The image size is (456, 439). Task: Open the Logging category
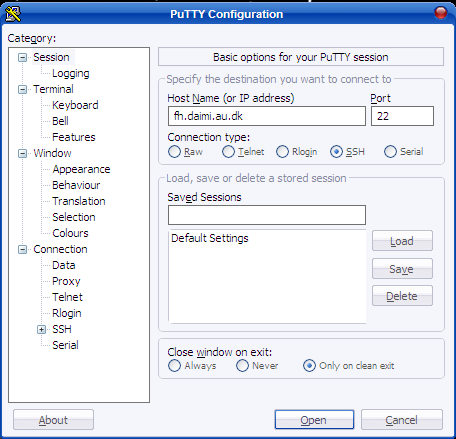[x=71, y=73]
